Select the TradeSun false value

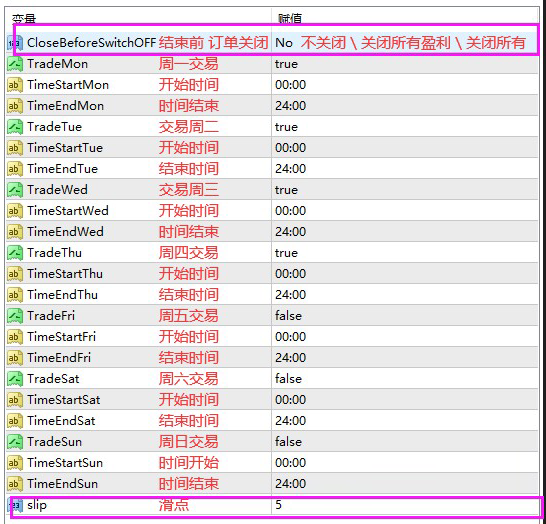pos(288,442)
